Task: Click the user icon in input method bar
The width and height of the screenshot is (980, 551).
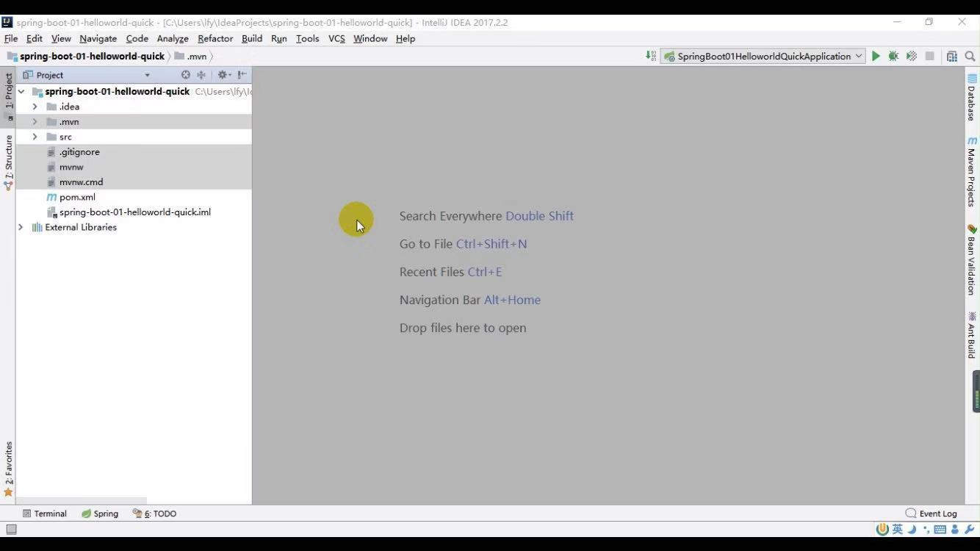Action: (x=955, y=529)
